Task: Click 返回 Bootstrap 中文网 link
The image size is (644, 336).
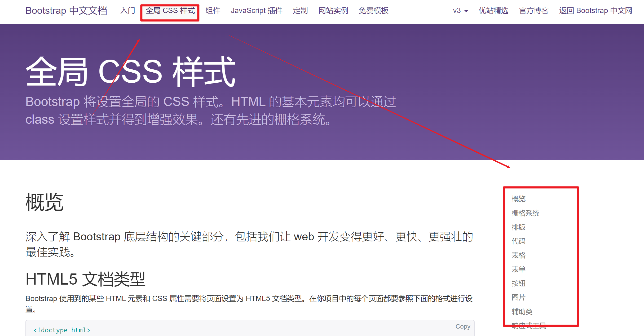Action: click(596, 11)
